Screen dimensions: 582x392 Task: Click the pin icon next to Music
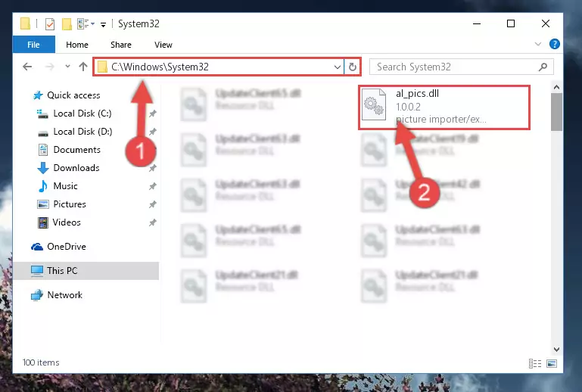point(153,186)
